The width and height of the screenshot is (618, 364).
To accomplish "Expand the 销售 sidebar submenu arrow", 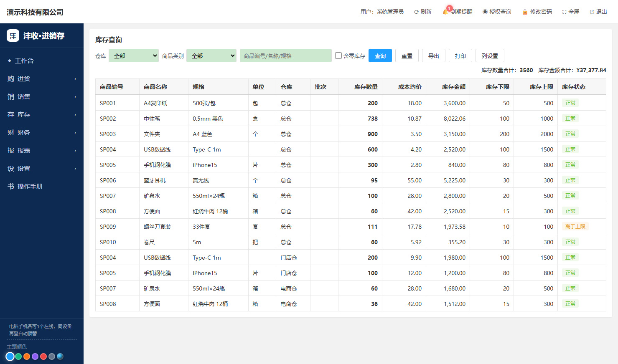I will pyautogui.click(x=75, y=97).
